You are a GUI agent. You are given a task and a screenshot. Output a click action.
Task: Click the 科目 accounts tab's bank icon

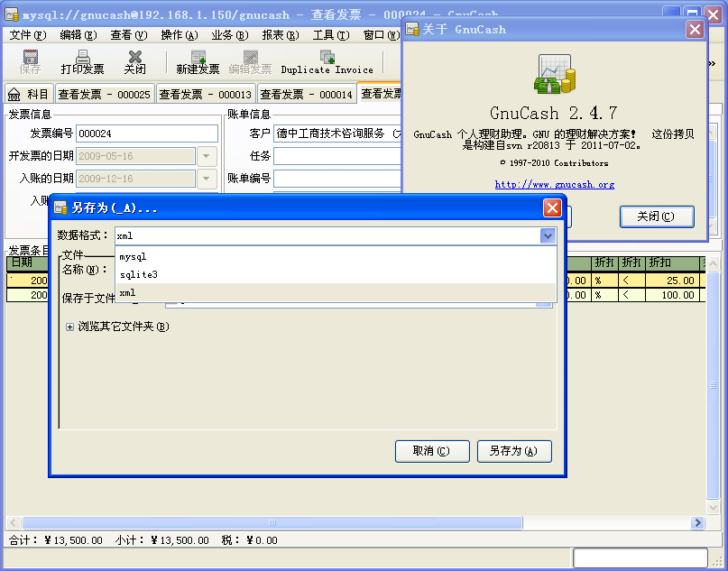(x=14, y=95)
